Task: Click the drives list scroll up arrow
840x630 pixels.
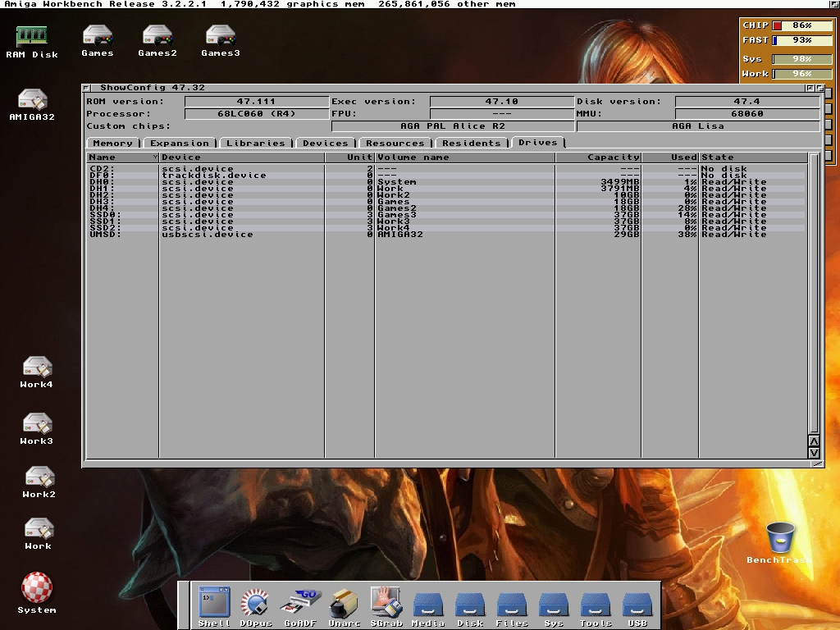Action: pos(814,441)
